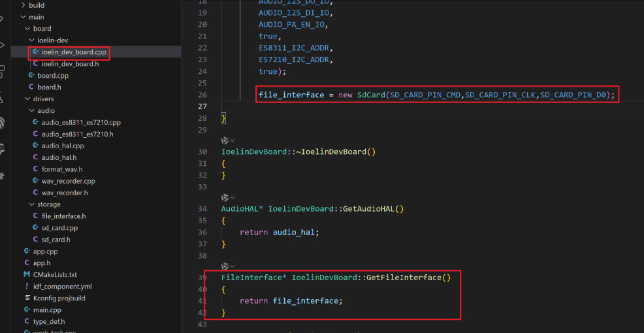644x333 pixels.
Task: Click the C++ icon of audio_es8311_es7210.cpp
Action: pyautogui.click(x=35, y=122)
